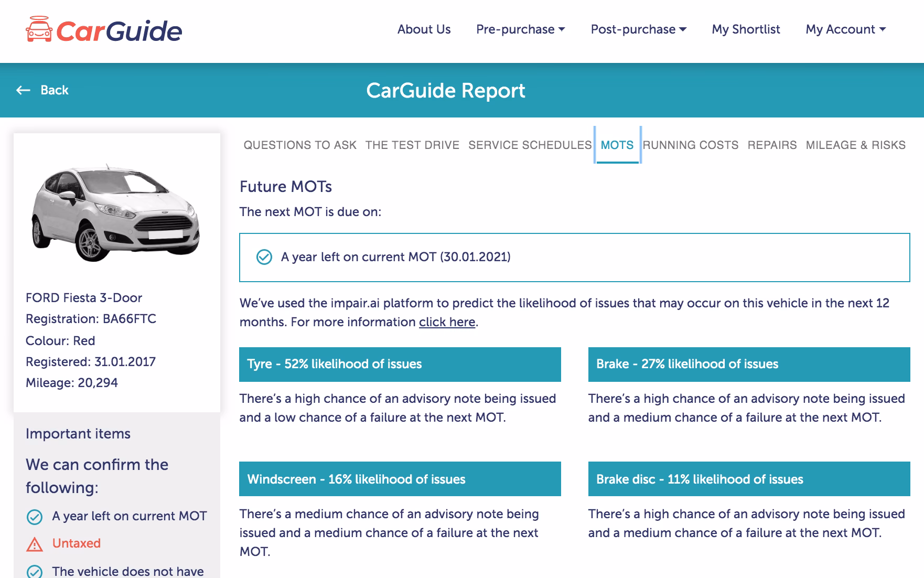This screenshot has height=578, width=924.
Task: Click sidebar checkmark beside 'A year left on current MOT'
Action: tap(35, 517)
